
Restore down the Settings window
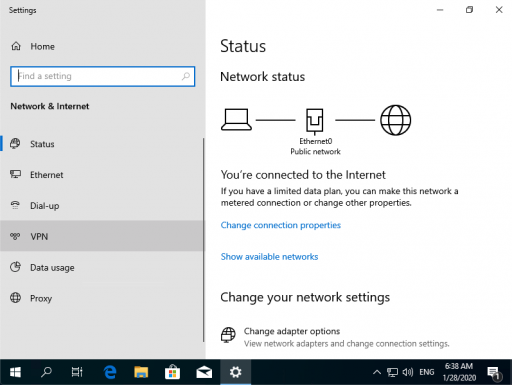469,10
